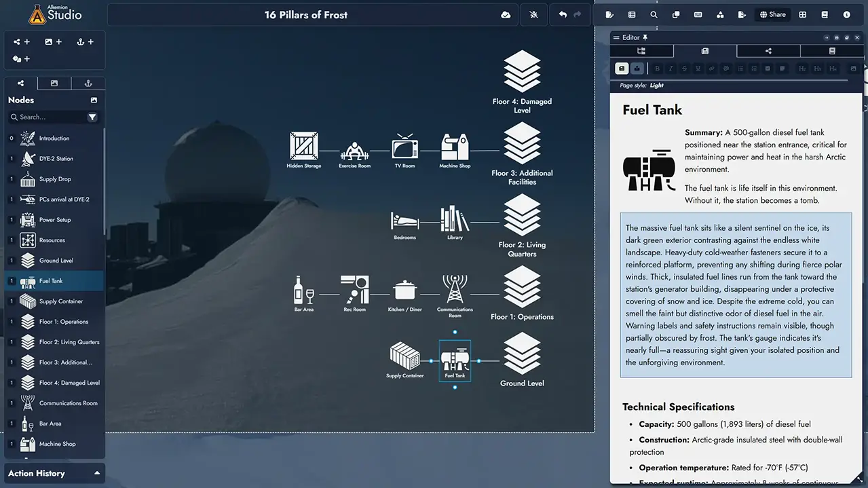Insert a mention with the @ button
The width and height of the screenshot is (868, 488).
[x=726, y=69]
